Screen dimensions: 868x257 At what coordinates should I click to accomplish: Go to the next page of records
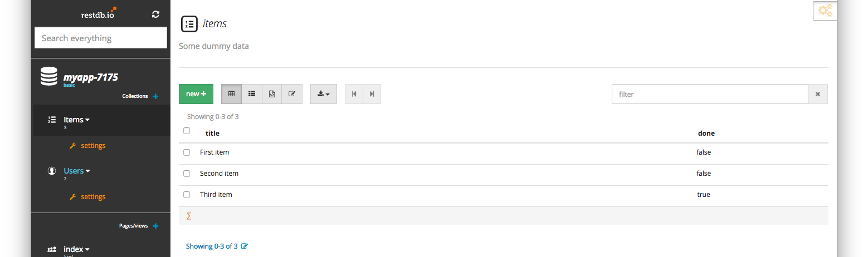[x=372, y=94]
